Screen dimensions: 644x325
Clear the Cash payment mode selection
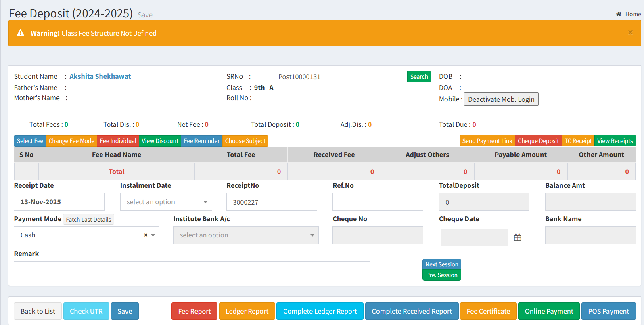click(146, 235)
